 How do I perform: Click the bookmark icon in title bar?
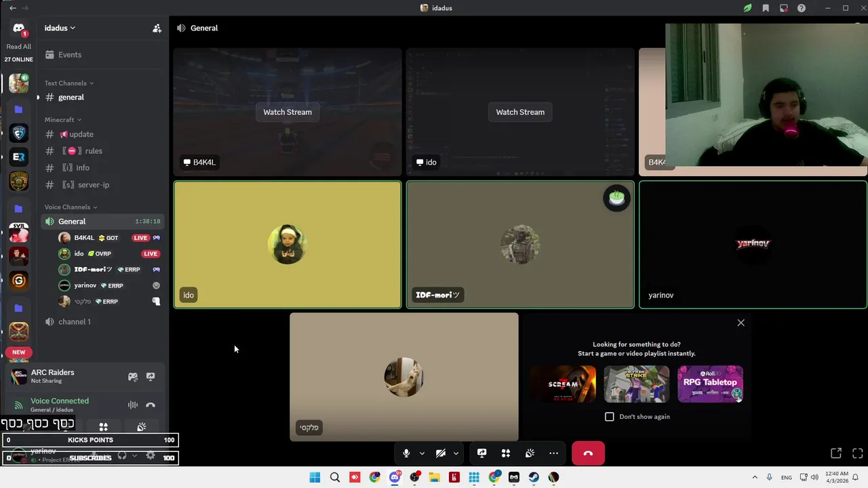766,8
